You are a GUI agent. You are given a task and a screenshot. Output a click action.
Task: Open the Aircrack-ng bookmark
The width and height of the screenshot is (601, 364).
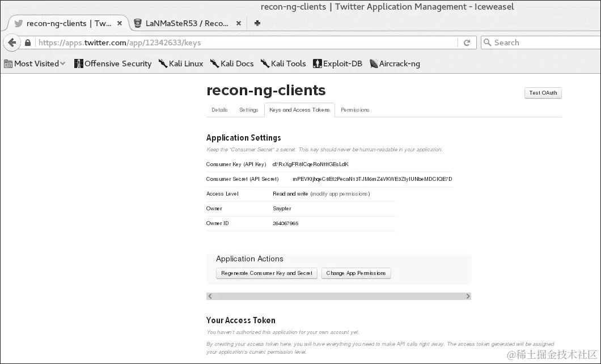tap(395, 64)
